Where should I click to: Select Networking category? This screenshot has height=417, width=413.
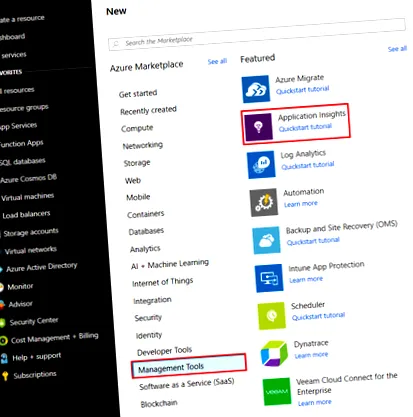[143, 146]
